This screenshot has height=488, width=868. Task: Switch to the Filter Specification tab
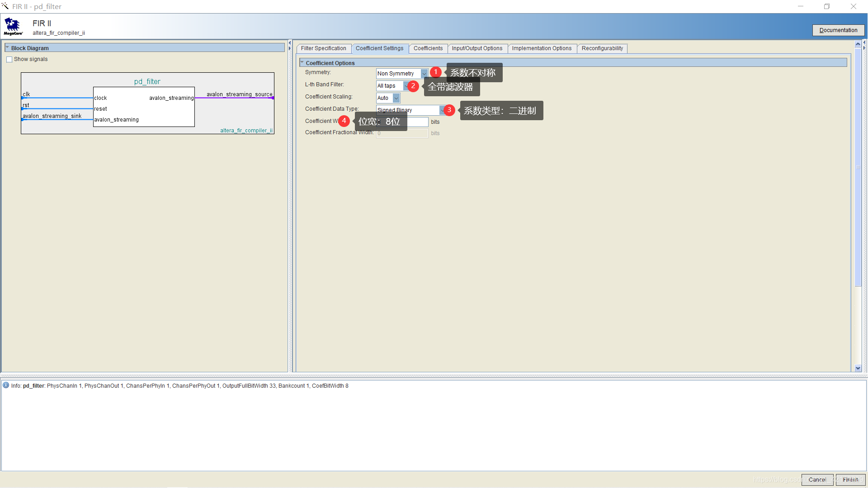click(x=323, y=48)
